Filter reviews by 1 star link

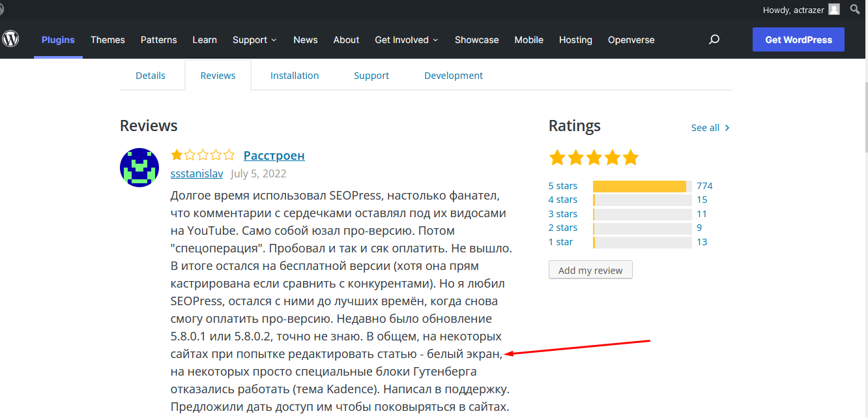pyautogui.click(x=561, y=242)
